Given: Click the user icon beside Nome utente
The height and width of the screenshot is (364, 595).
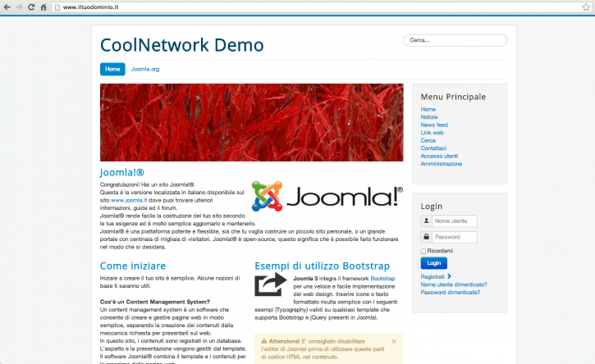Looking at the screenshot, I should 426,221.
